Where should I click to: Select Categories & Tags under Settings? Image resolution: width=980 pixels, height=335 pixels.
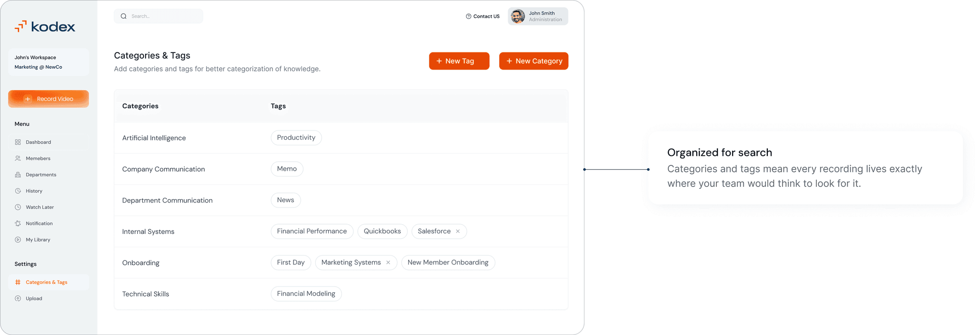[x=49, y=282]
